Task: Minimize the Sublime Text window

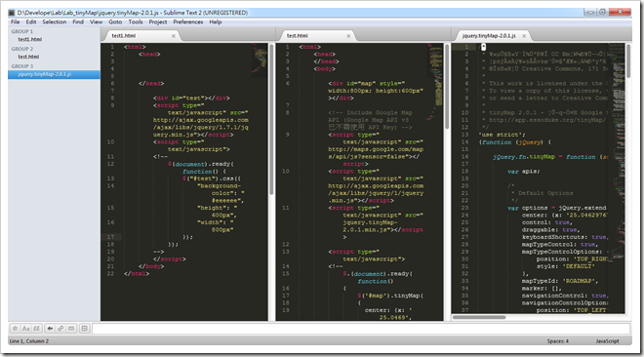Action: point(590,12)
